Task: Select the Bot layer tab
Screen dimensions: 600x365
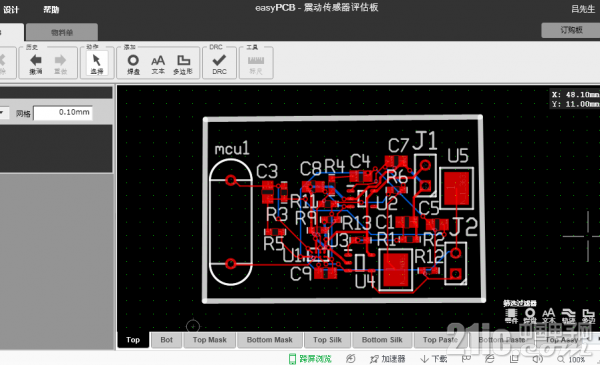Action: coord(166,340)
